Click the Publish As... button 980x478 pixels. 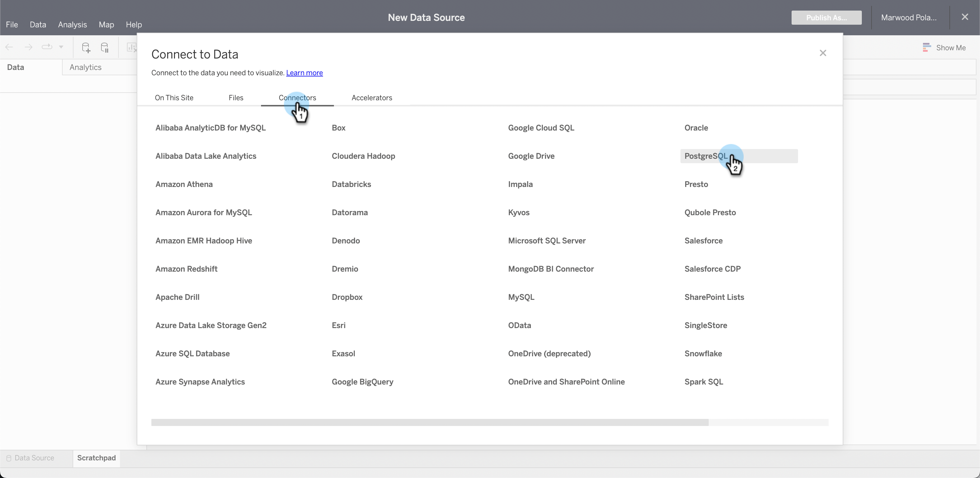click(826, 18)
